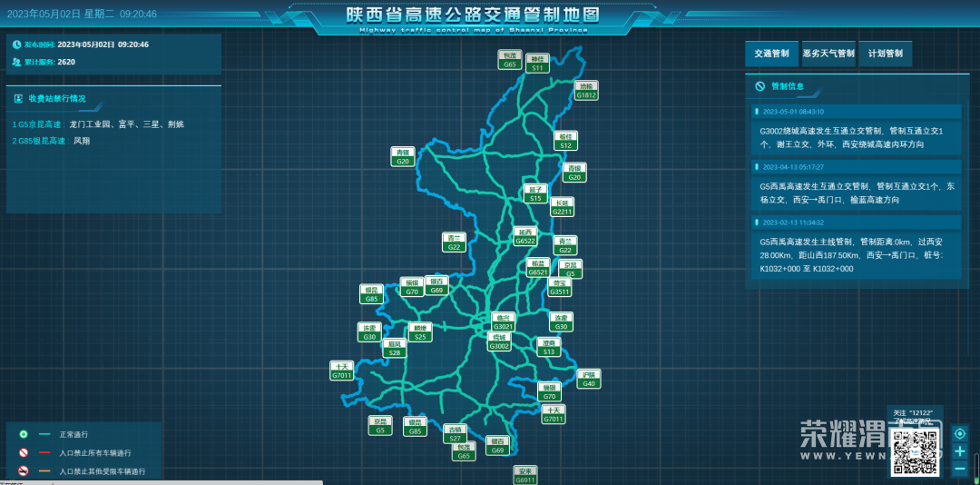Click the QR code image
This screenshot has width=980, height=485.
click(x=916, y=451)
